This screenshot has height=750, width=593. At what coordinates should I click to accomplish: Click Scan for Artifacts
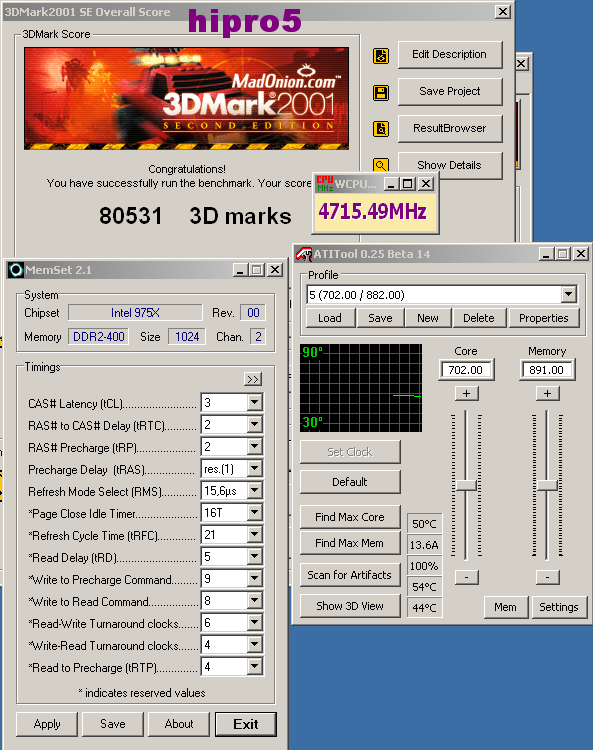pyautogui.click(x=350, y=575)
